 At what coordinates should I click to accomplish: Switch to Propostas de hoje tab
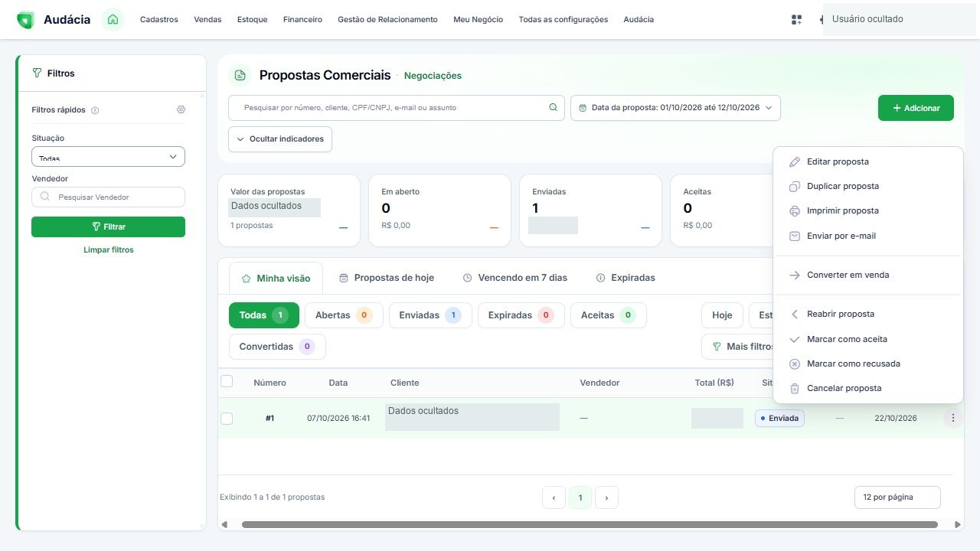(x=387, y=278)
